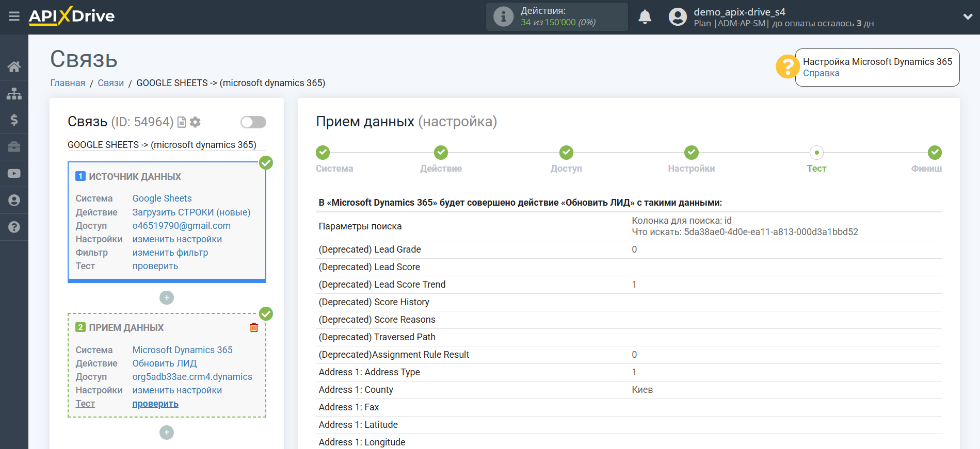Screen dimensions: 980x449
Task: Open the org5adb33ae.crm4.dynamics access link
Action: click(192, 377)
